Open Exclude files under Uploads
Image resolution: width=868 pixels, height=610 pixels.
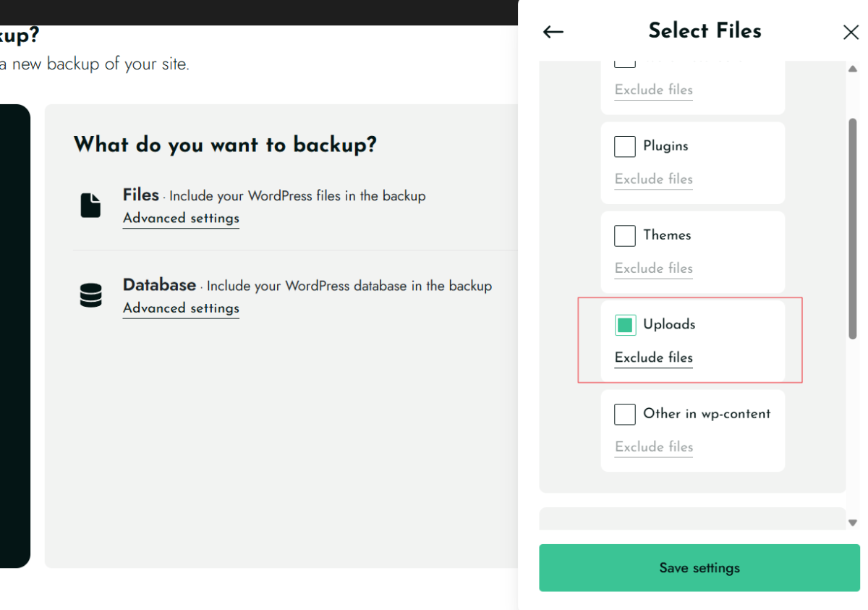point(653,357)
